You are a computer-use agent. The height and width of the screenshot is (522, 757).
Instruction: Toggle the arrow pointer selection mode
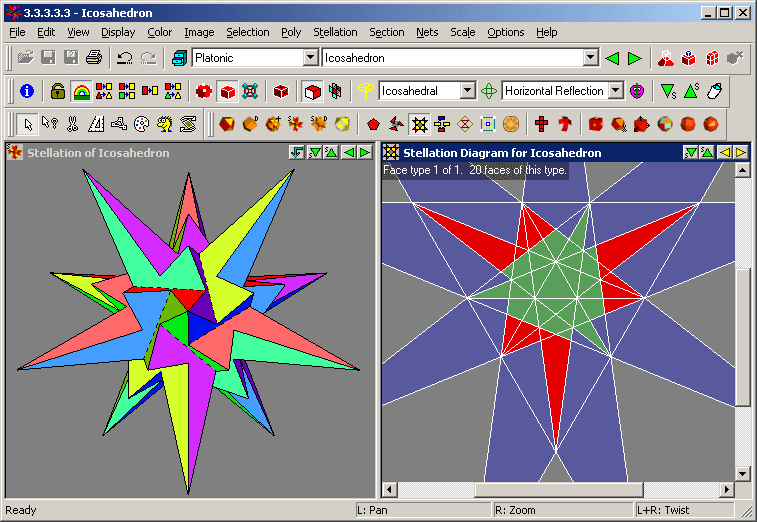pos(27,124)
